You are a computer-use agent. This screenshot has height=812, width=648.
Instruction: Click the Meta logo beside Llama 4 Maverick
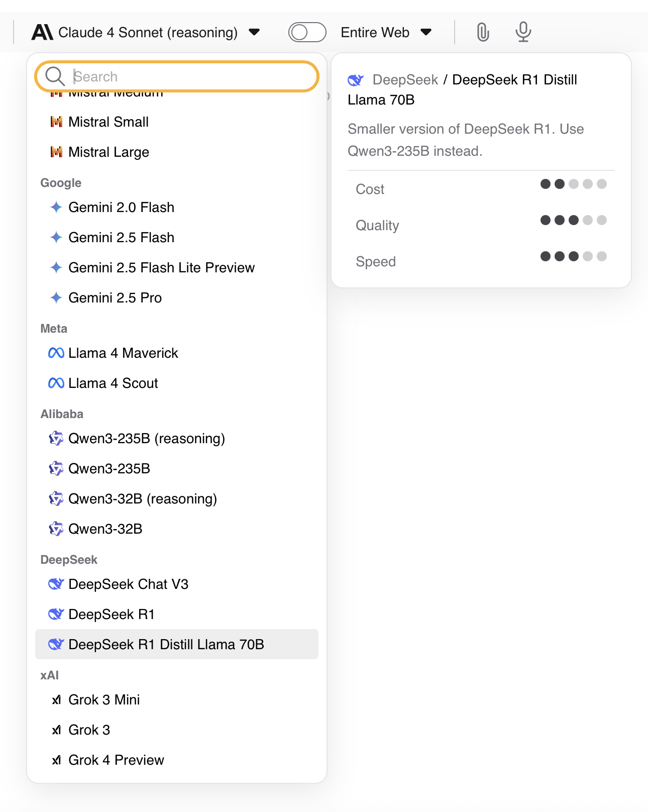click(x=56, y=353)
